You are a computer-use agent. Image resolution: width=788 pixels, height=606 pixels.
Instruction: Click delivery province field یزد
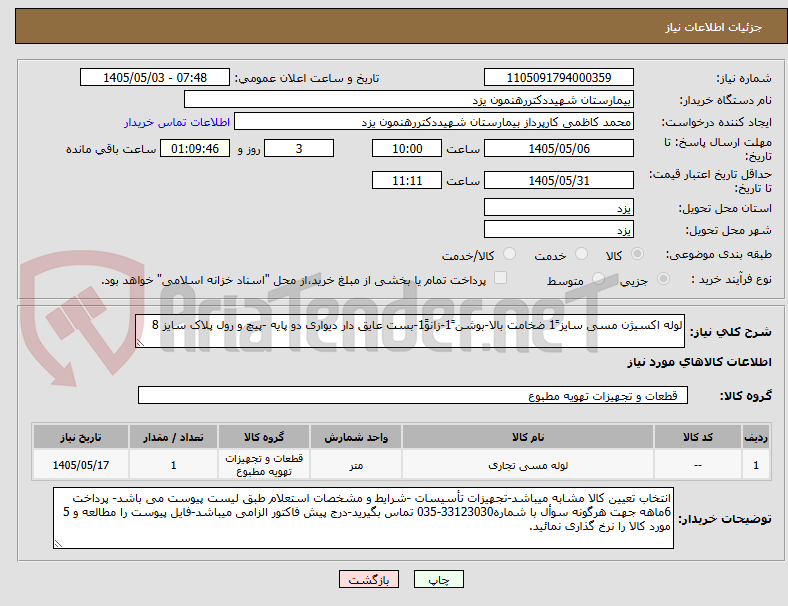pyautogui.click(x=559, y=208)
